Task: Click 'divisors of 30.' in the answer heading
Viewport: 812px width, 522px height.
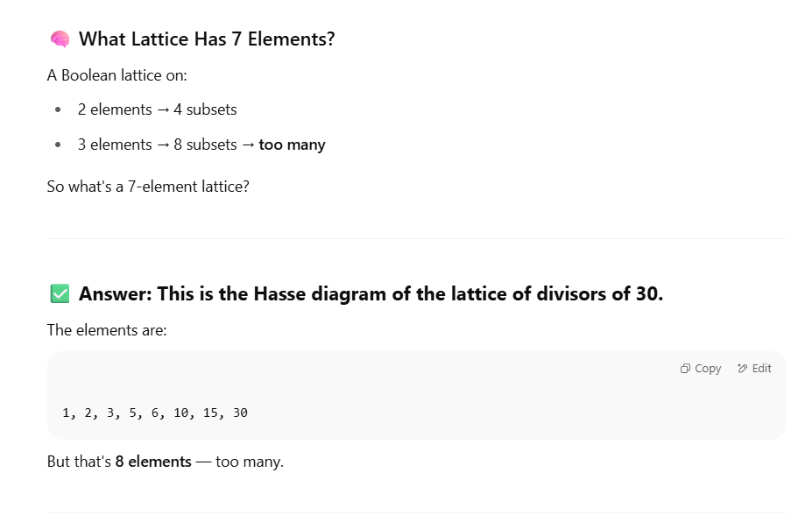Action: click(x=600, y=293)
